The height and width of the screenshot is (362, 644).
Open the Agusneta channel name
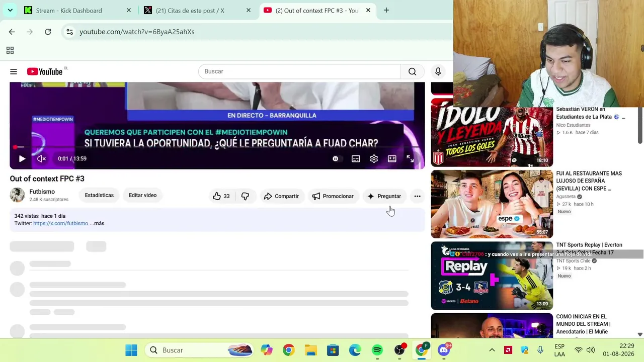566,197
